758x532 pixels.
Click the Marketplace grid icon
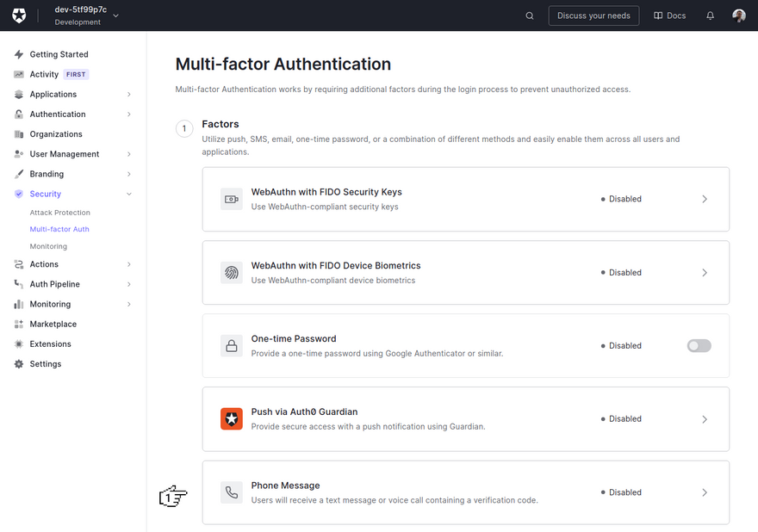pos(19,325)
